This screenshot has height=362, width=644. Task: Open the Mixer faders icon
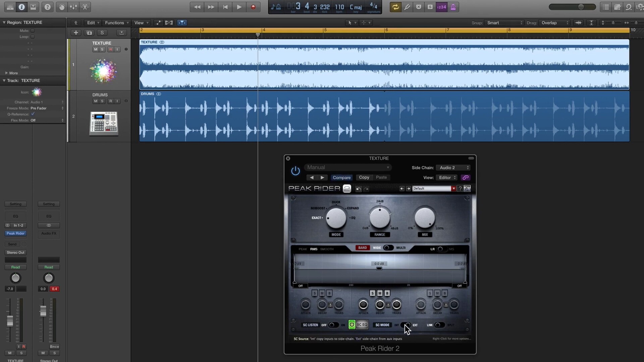coord(73,7)
